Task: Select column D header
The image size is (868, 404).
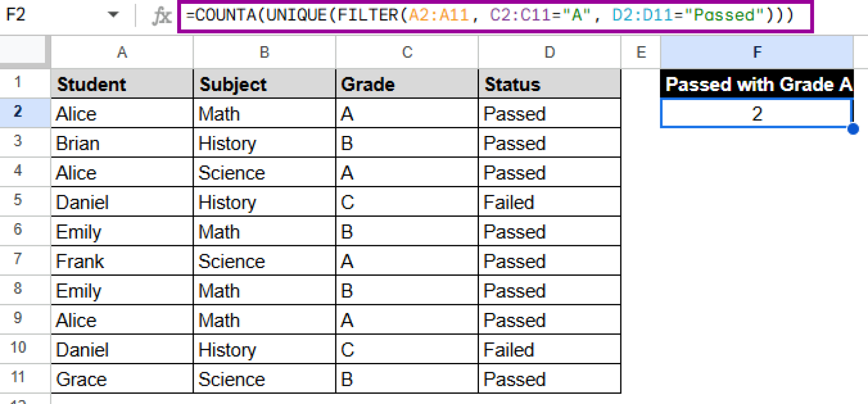Action: click(x=549, y=52)
